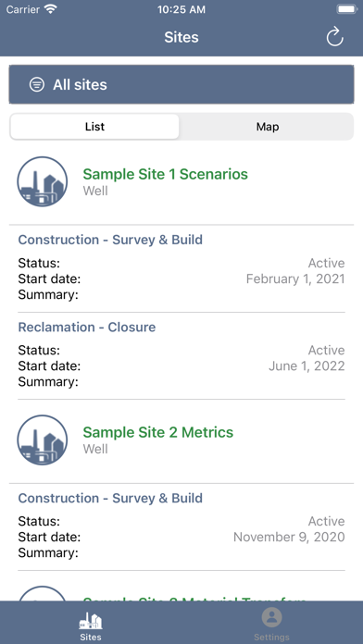The width and height of the screenshot is (363, 644).
Task: Switch to the List view segment
Action: pos(95,127)
